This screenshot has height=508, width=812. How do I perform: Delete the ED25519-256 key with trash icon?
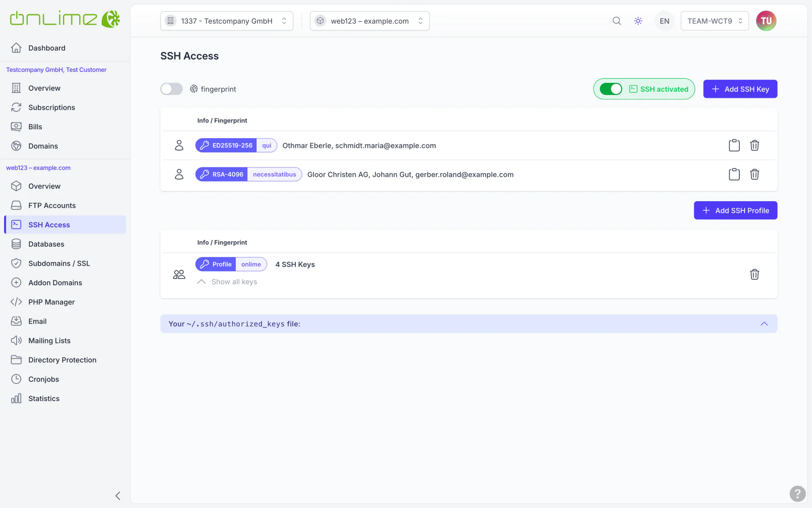click(x=754, y=145)
